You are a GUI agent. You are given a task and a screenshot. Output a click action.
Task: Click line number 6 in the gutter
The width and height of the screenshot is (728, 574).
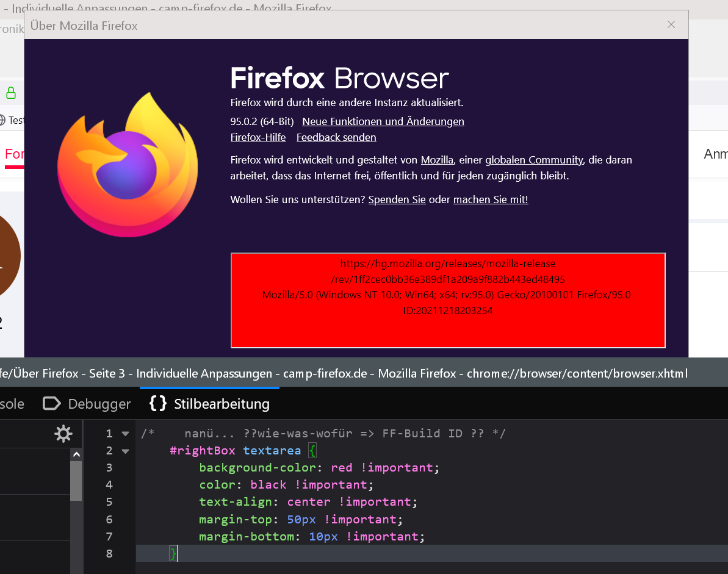pos(109,520)
